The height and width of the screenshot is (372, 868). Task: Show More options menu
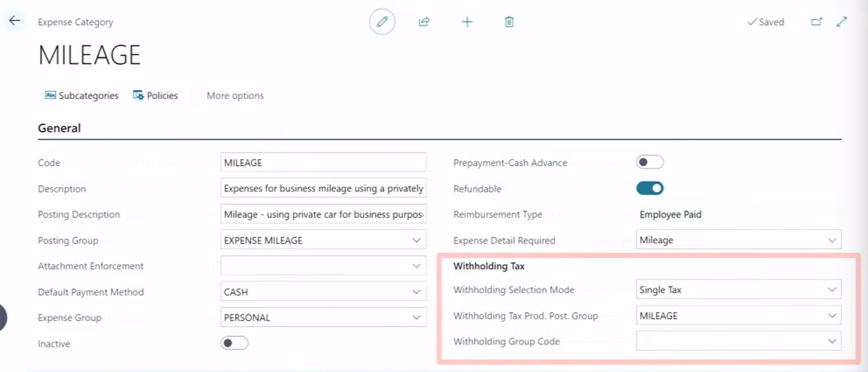pos(235,96)
